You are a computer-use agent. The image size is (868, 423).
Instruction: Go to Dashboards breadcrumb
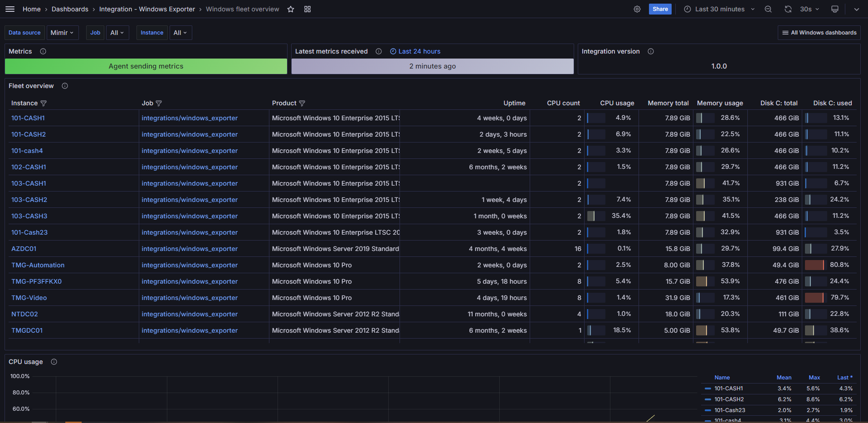point(70,9)
